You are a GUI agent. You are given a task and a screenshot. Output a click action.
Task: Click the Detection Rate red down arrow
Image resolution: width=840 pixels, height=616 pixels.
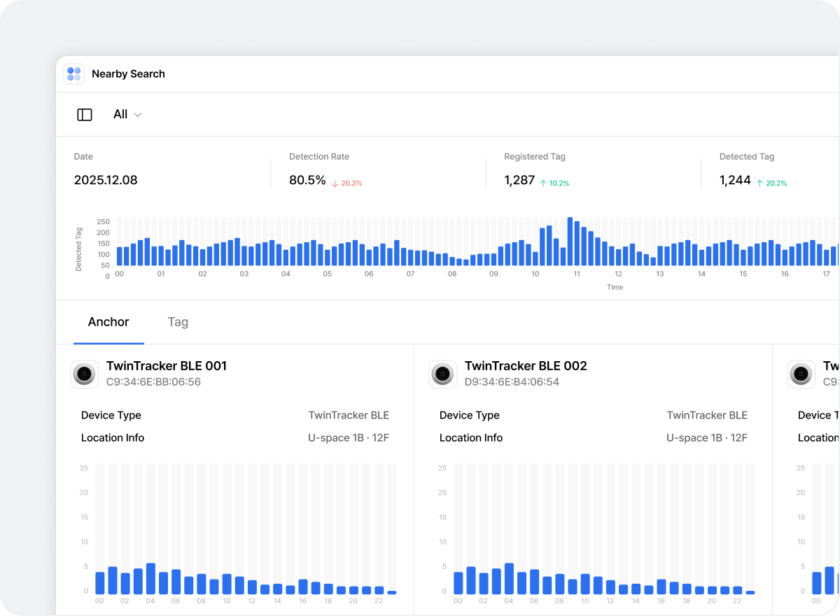pyautogui.click(x=335, y=183)
